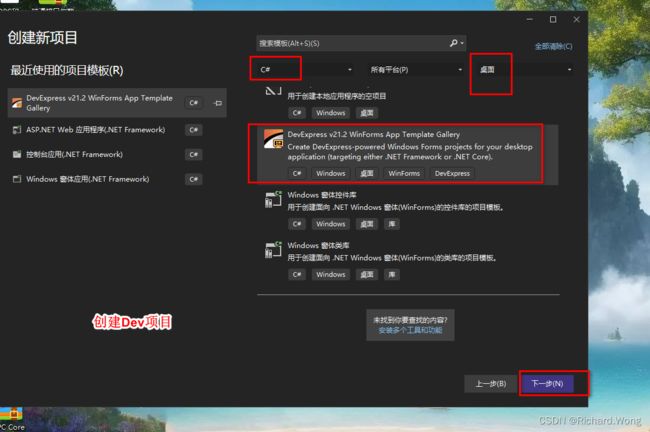Image resolution: width=650 pixels, height=432 pixels.
Task: Click the Windows Forms control library icon
Action: point(273,199)
